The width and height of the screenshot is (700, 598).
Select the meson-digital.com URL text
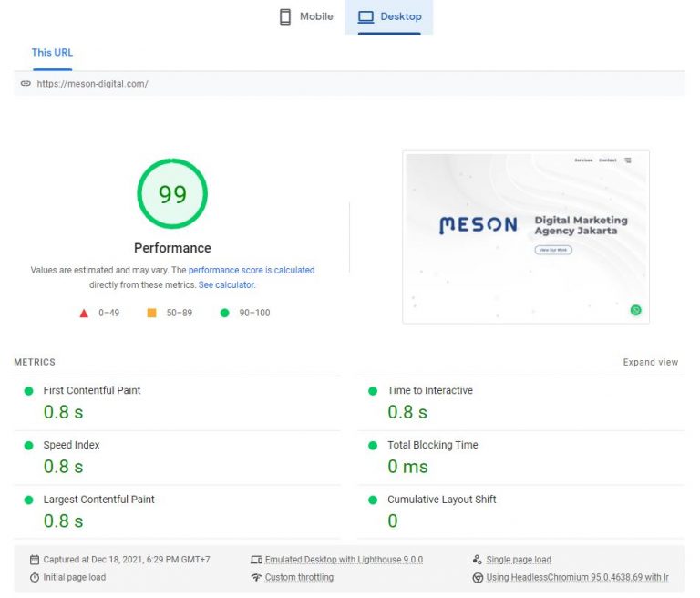92,84
